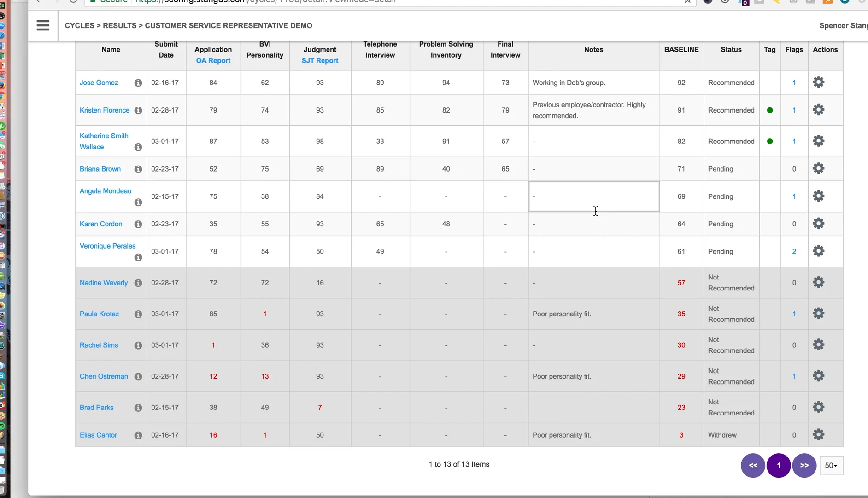Open the flags count for Veronique Perales
The image size is (868, 498).
(x=794, y=252)
